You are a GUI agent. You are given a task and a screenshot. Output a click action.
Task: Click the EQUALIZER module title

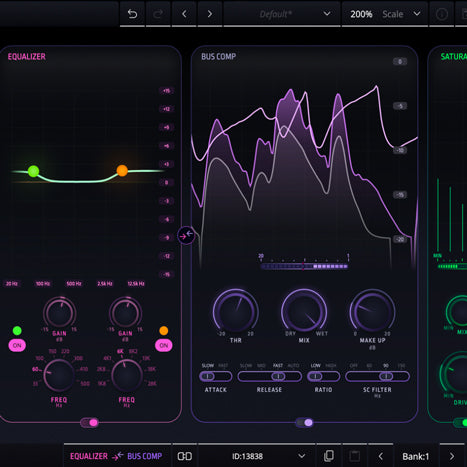tap(27, 56)
